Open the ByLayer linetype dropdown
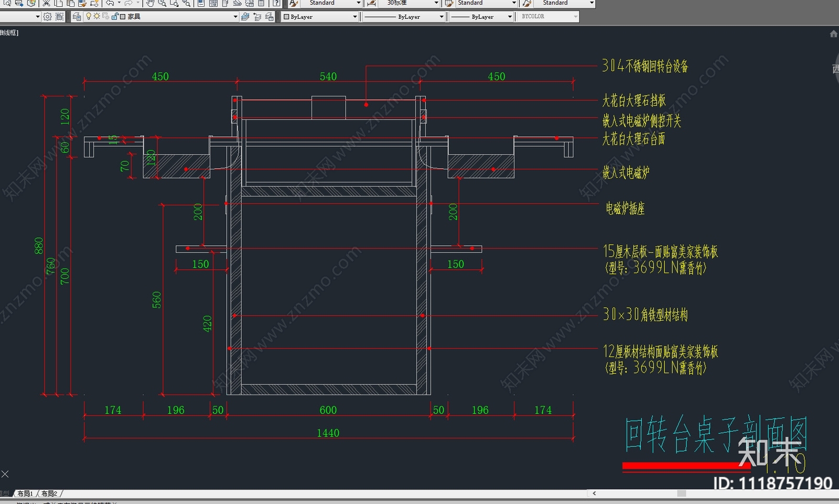Screen dimensions: 839x504 (441, 17)
